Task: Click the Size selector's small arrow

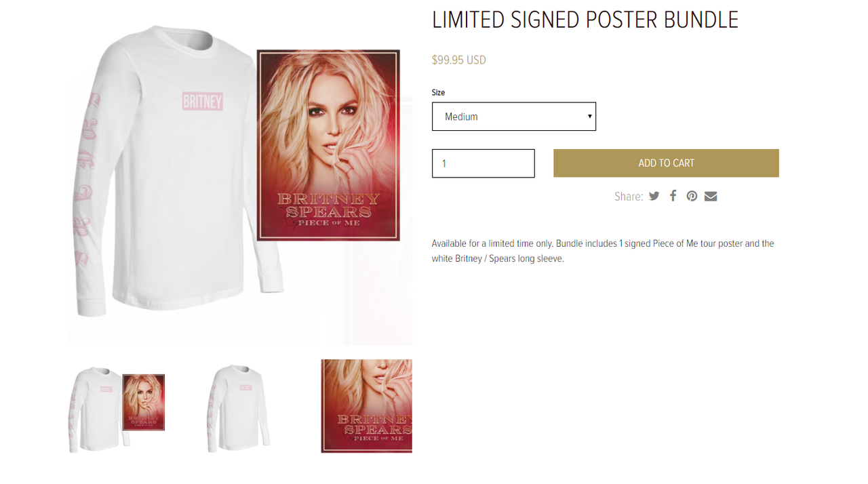Action: (x=590, y=117)
